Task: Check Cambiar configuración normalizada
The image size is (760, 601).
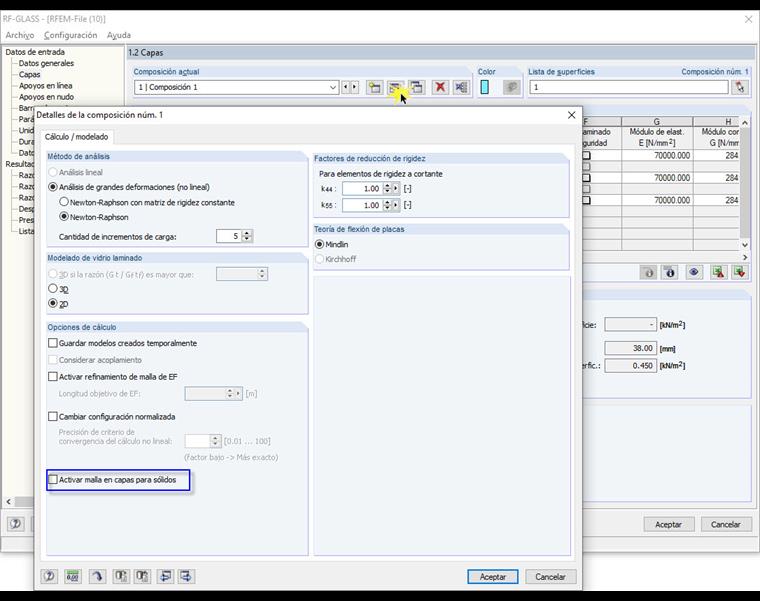Action: (53, 416)
